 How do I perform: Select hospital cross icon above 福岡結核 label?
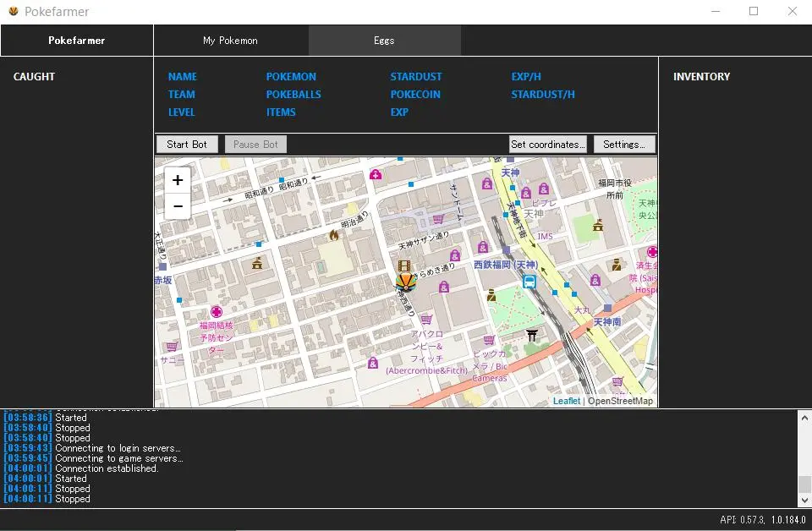pyautogui.click(x=217, y=312)
